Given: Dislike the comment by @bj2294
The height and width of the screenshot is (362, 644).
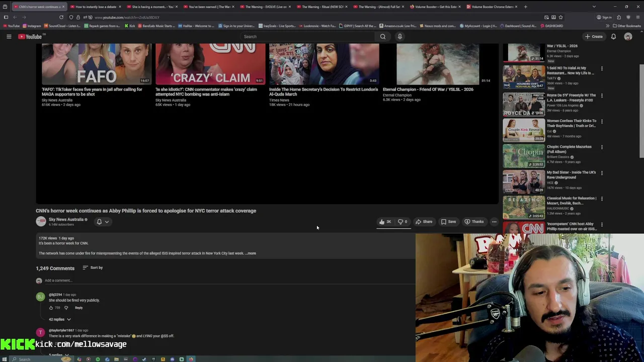Looking at the screenshot, I should [x=66, y=308].
